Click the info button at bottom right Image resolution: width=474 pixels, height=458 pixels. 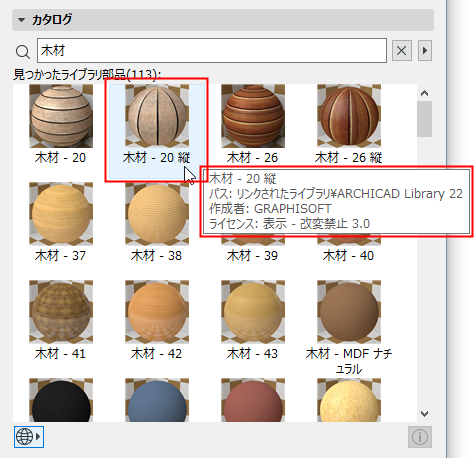(x=420, y=437)
